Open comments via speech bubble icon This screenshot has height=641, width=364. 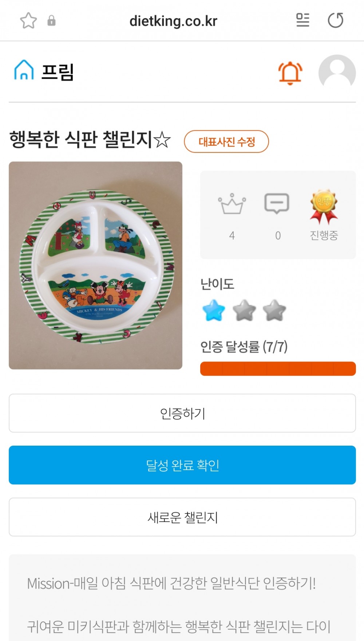coord(277,203)
